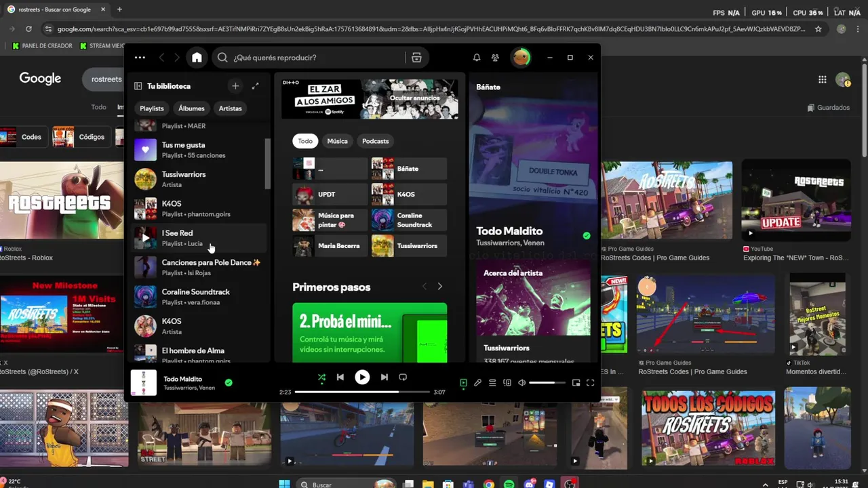Open Tus me gusta playlist
This screenshot has height=488, width=868.
[199, 150]
